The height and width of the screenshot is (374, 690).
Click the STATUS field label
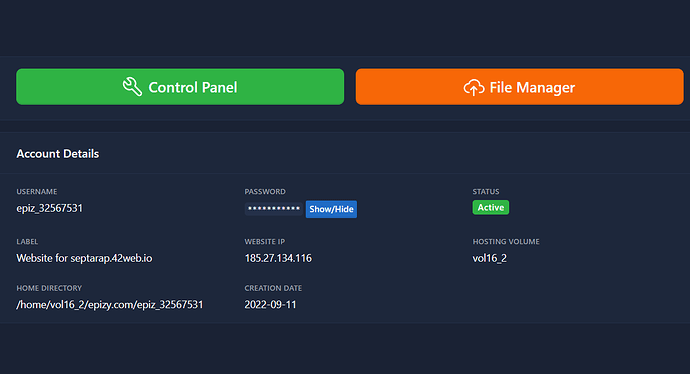pos(486,191)
